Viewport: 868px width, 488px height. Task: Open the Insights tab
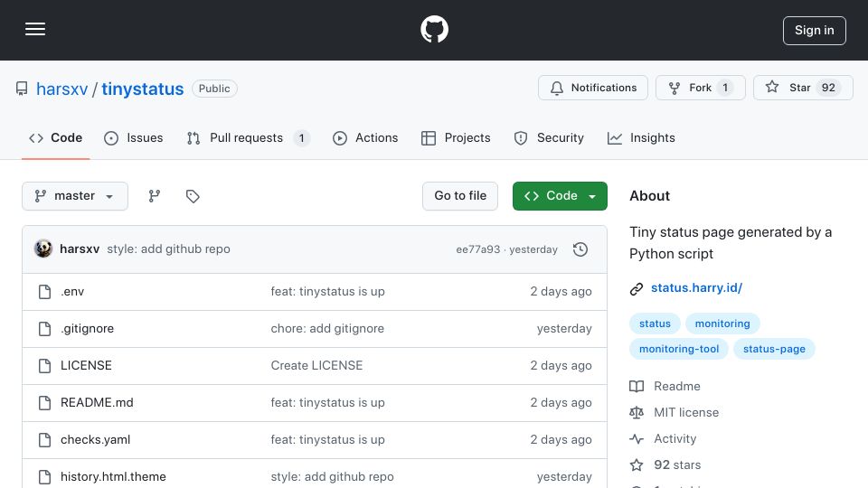point(641,137)
